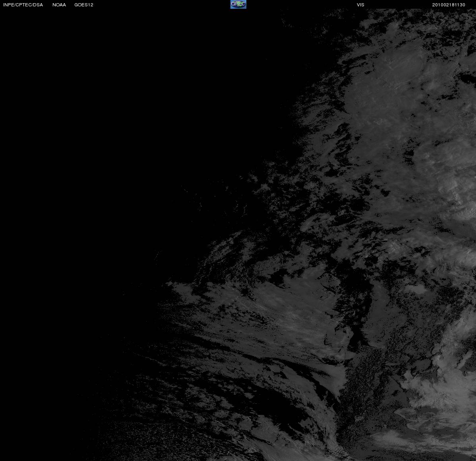Click the GOES12 satellite label
The height and width of the screenshot is (461, 476).
click(84, 5)
